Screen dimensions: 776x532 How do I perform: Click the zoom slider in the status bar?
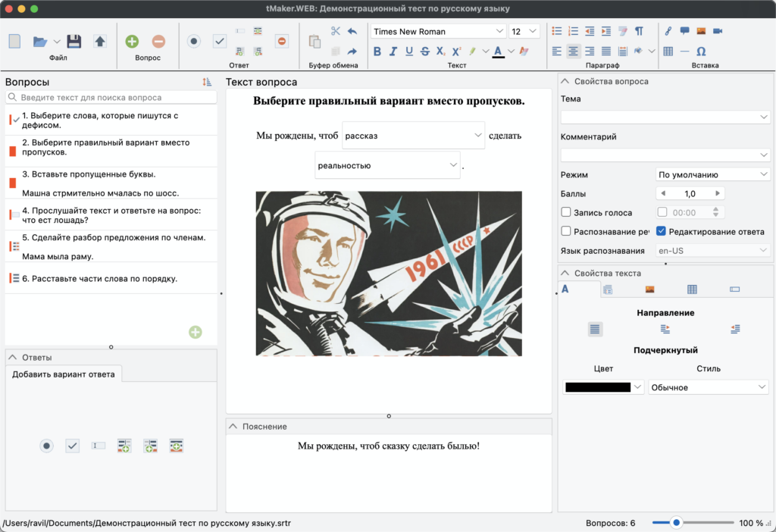coord(693,523)
